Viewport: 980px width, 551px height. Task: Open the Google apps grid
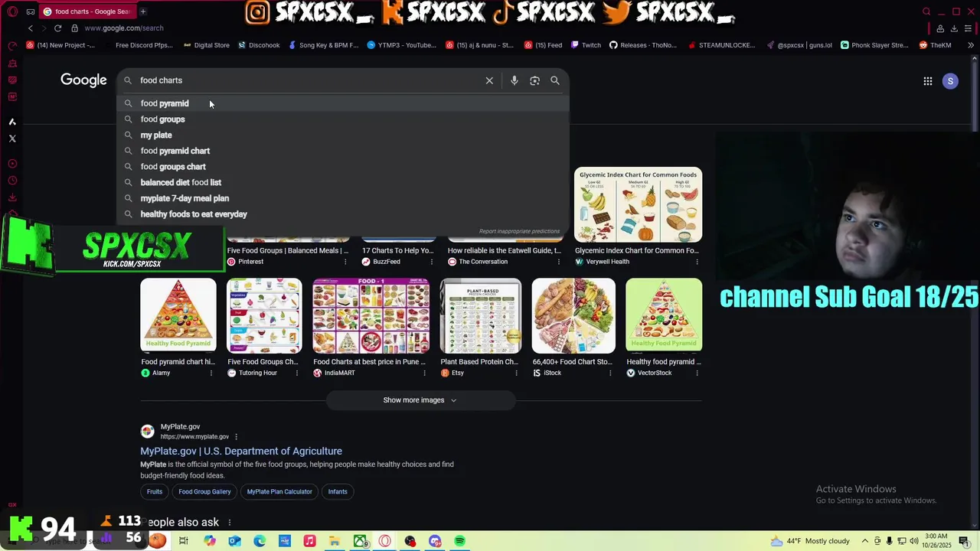click(x=927, y=80)
